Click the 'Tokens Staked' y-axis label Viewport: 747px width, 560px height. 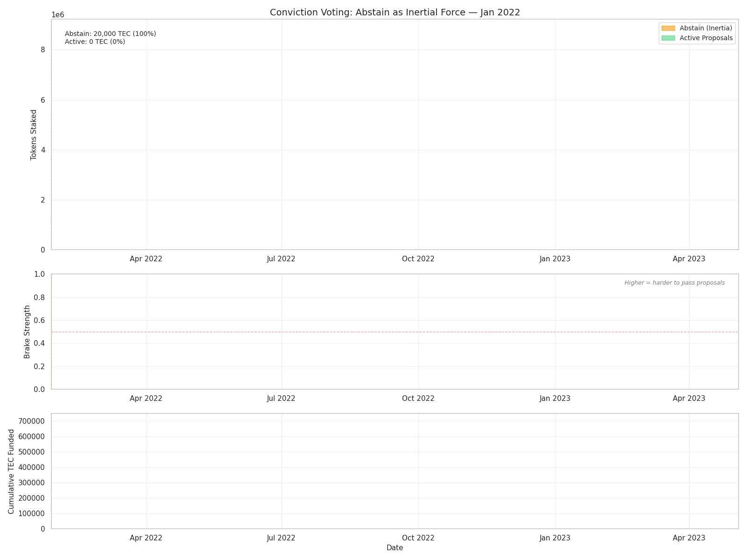pos(34,135)
